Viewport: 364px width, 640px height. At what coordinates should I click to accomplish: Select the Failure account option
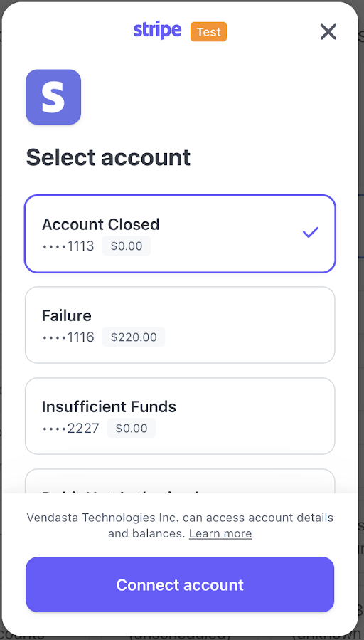[x=180, y=325]
